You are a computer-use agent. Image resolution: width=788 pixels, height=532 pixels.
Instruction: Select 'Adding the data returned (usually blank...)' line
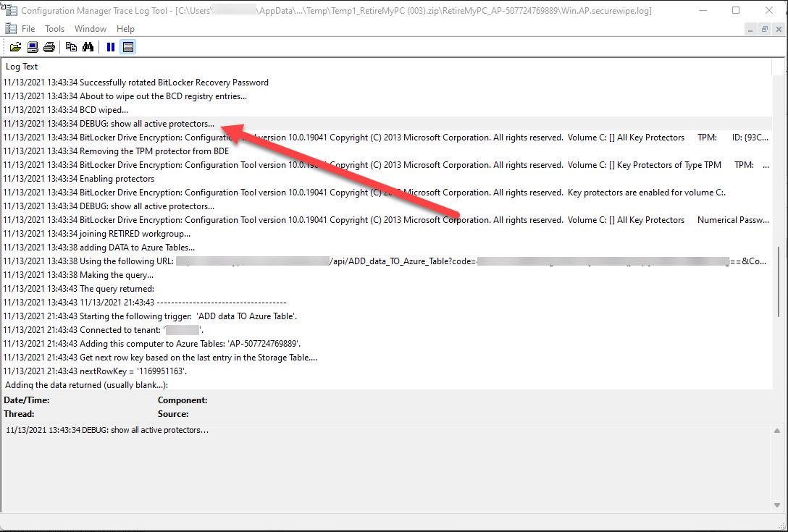pos(387,384)
